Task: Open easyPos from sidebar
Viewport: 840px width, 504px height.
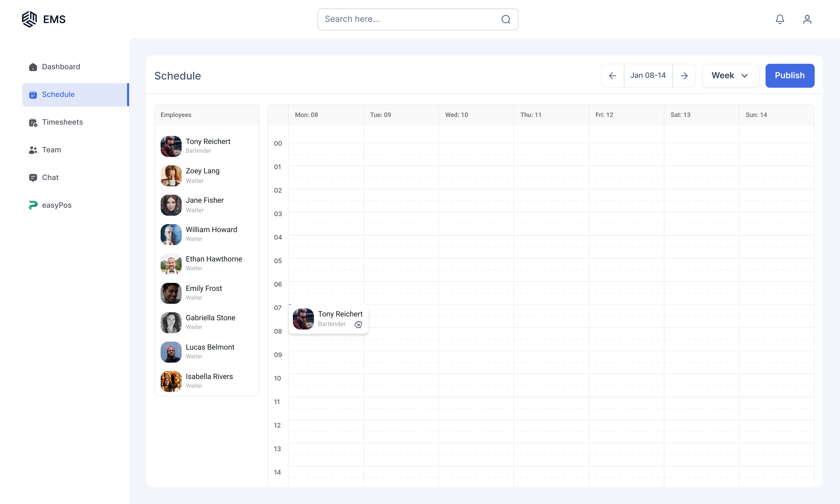Action: [76, 205]
